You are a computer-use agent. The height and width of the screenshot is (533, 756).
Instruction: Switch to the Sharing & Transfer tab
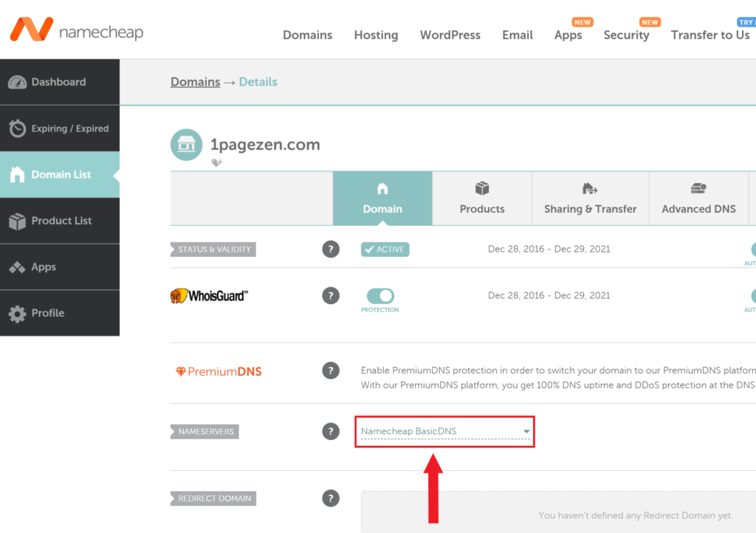click(x=591, y=198)
